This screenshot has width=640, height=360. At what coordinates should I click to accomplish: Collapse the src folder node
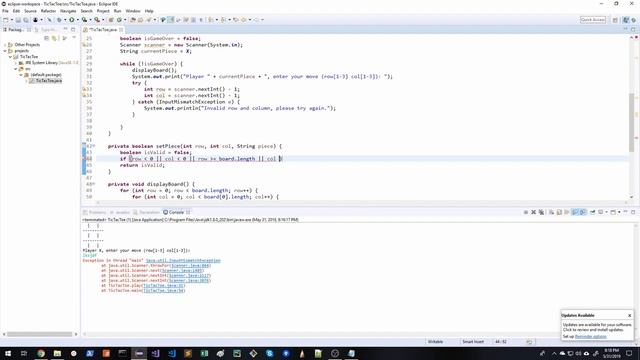point(16,69)
